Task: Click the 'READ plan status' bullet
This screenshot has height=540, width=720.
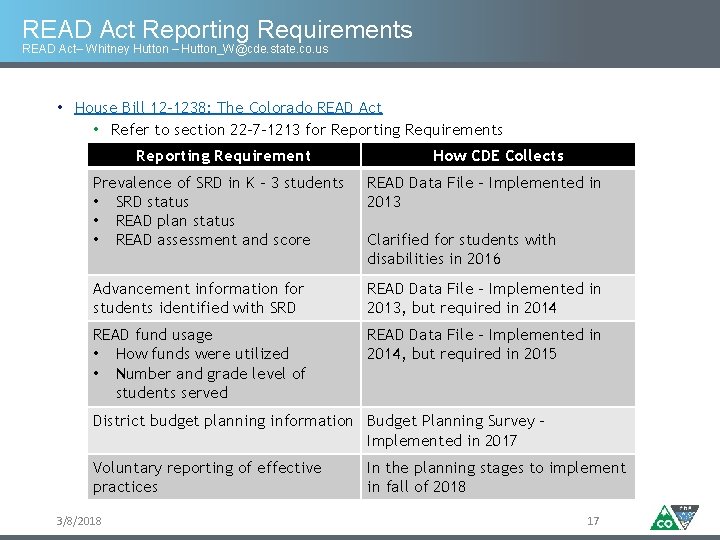Action: tap(175, 221)
